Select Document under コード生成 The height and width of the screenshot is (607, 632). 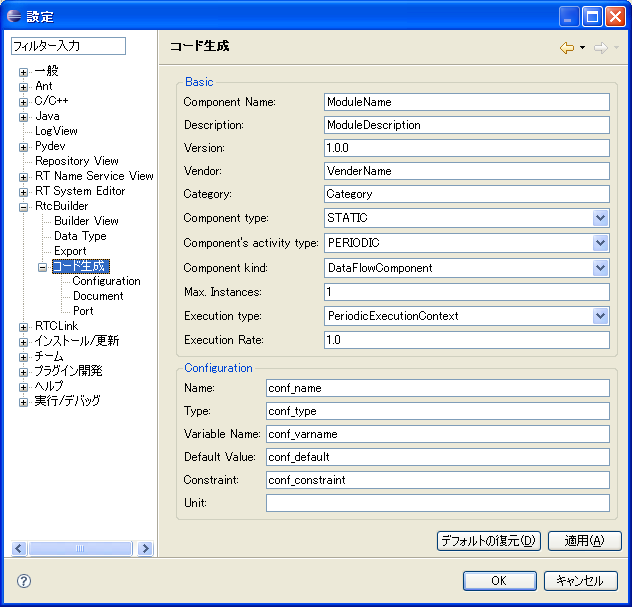(98, 296)
